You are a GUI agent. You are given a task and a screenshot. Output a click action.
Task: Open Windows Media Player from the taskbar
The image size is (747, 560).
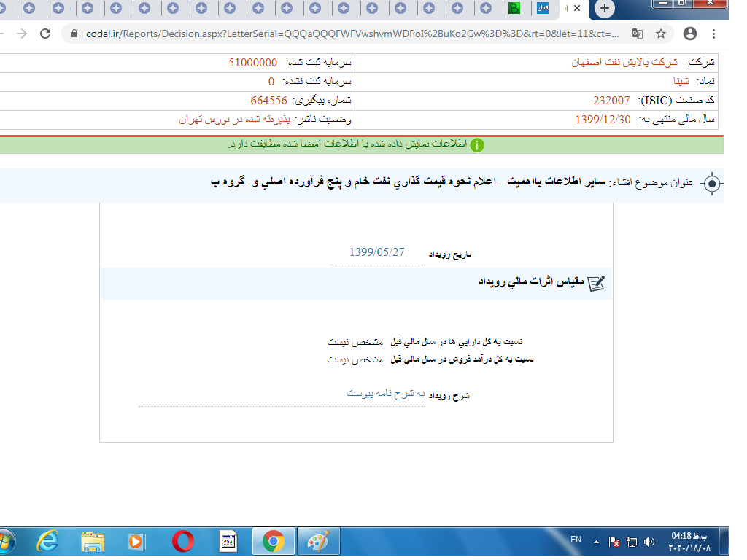click(x=136, y=542)
